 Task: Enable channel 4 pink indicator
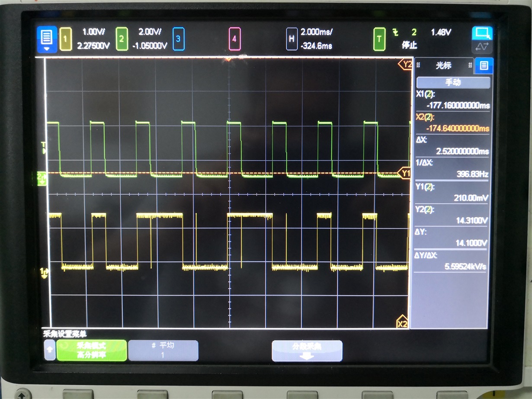pyautogui.click(x=234, y=39)
